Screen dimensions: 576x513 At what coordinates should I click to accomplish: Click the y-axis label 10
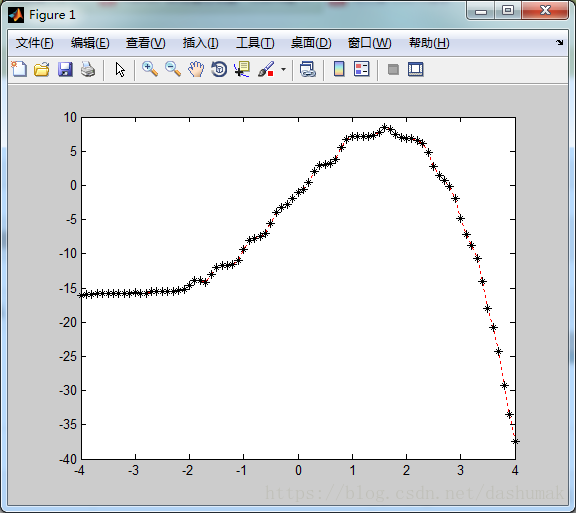point(70,118)
